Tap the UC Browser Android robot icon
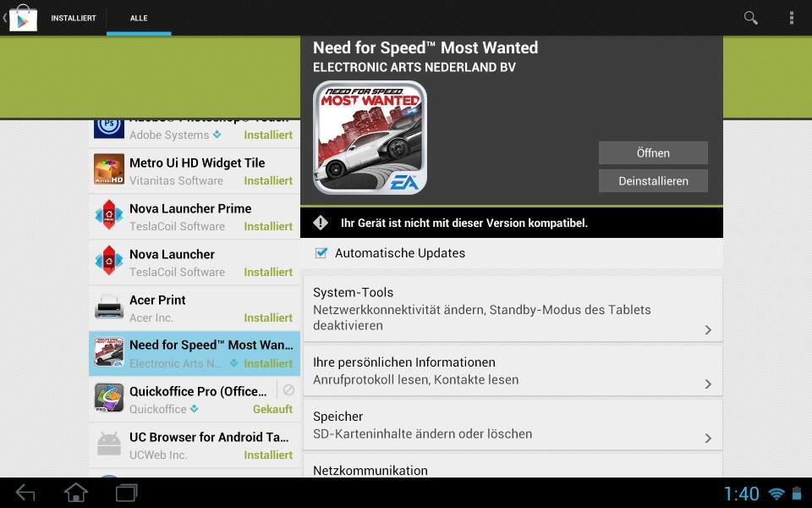812x508 pixels. (109, 444)
